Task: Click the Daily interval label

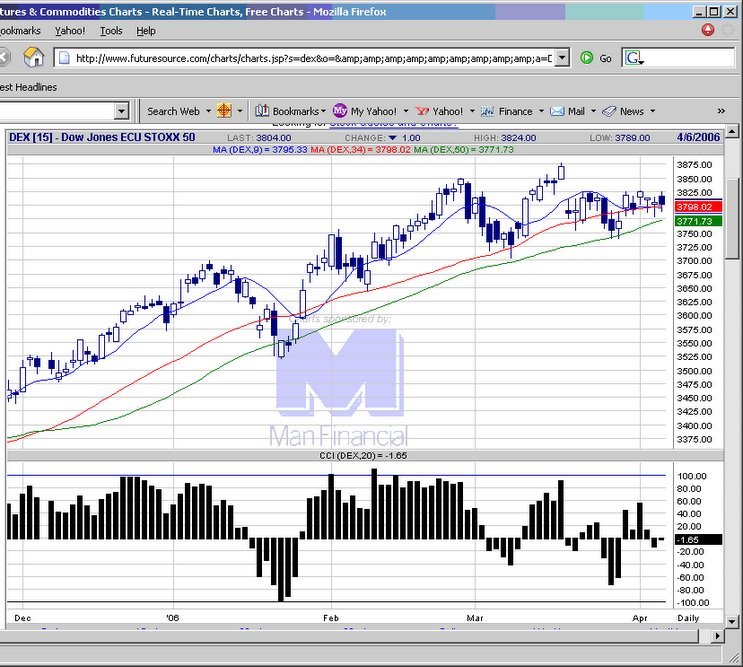Action: [688, 618]
